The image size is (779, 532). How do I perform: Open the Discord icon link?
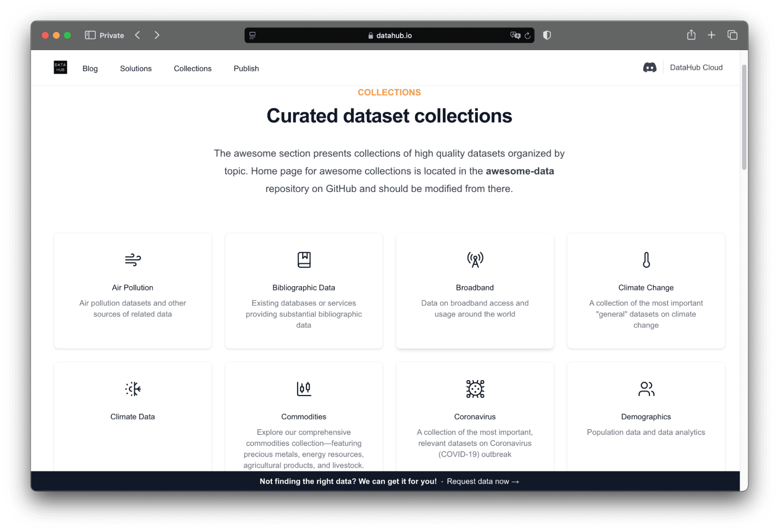649,67
